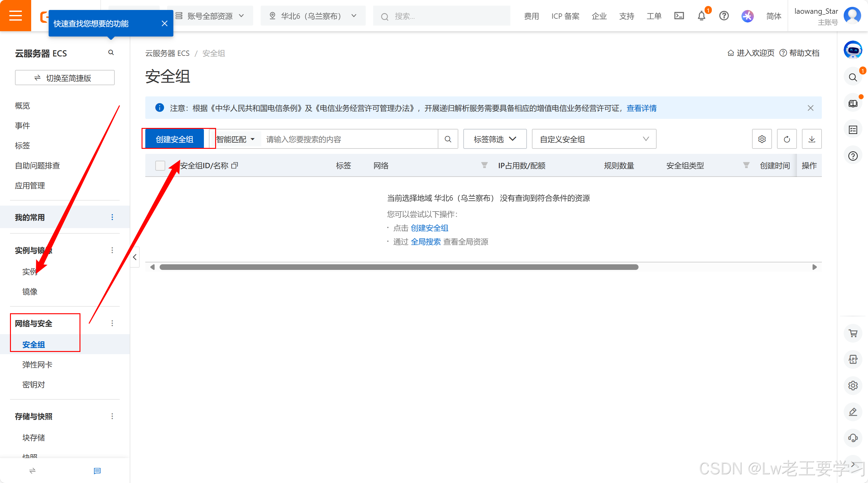Open the right sidebar gear settings icon
The image size is (868, 483).
point(853,386)
